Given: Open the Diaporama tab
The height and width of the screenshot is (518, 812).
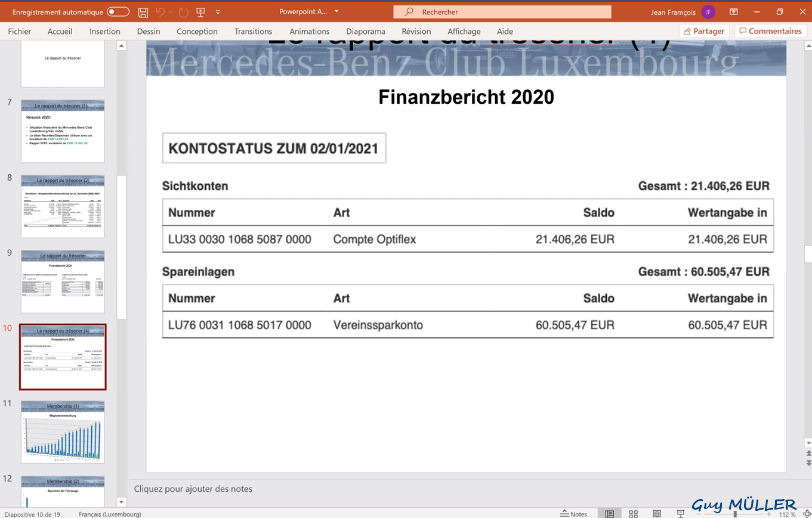Looking at the screenshot, I should pos(365,31).
